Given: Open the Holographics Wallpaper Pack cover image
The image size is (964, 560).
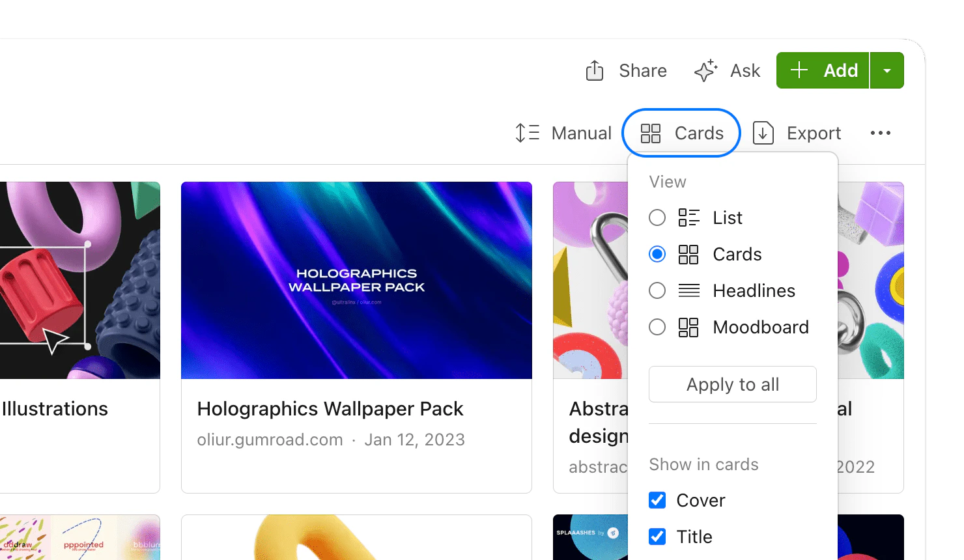Looking at the screenshot, I should tap(356, 280).
